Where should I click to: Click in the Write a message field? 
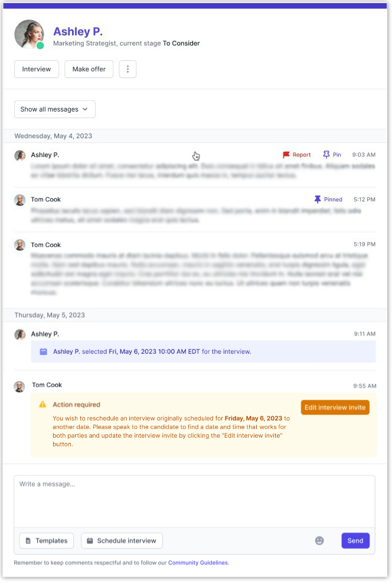(194, 501)
